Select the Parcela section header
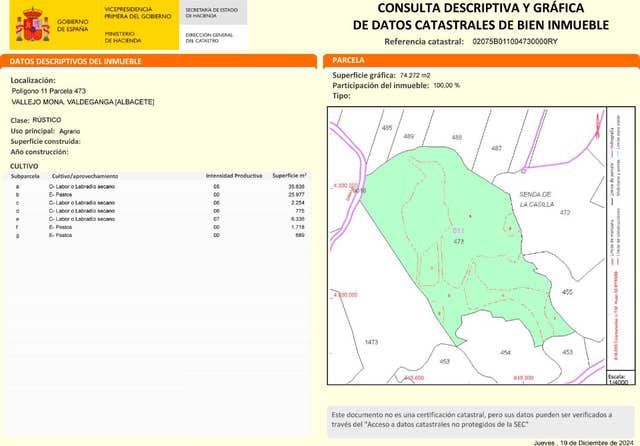 tap(349, 61)
